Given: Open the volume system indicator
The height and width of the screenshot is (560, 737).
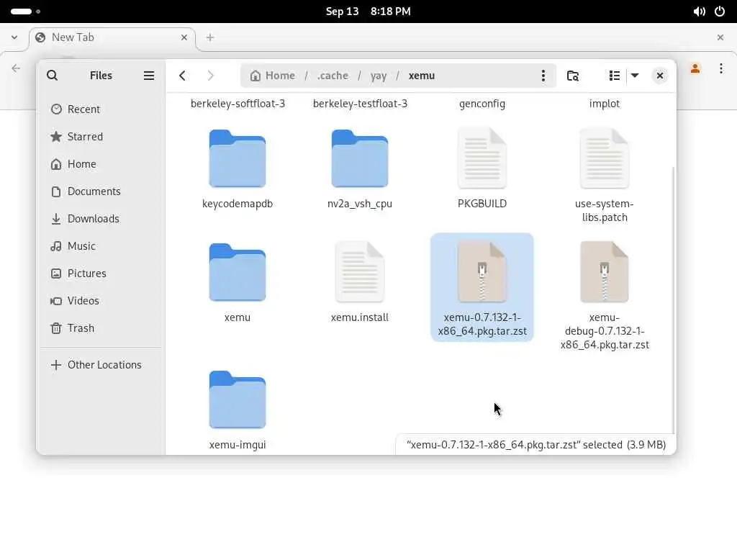Looking at the screenshot, I should point(700,12).
